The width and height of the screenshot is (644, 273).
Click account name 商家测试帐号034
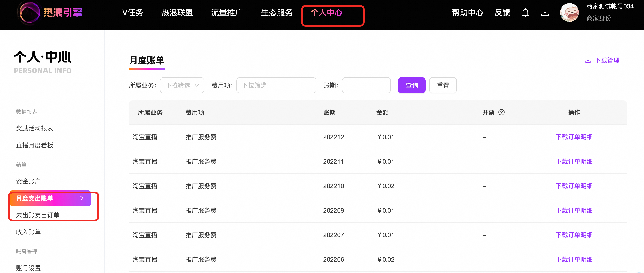click(x=610, y=6)
